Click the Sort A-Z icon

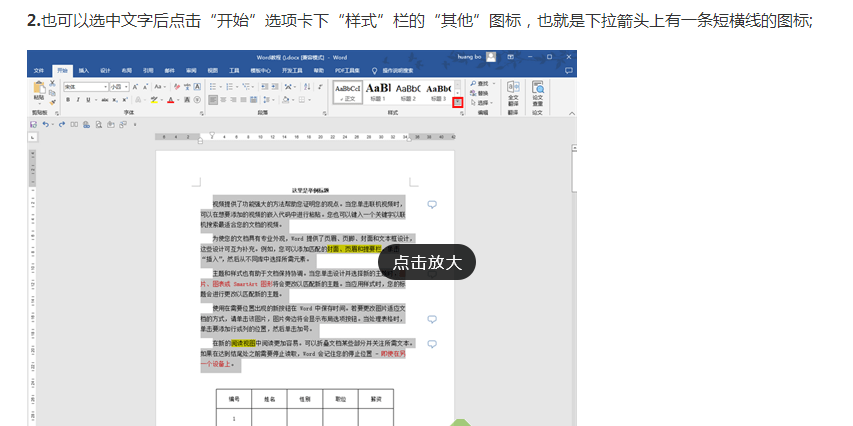307,87
